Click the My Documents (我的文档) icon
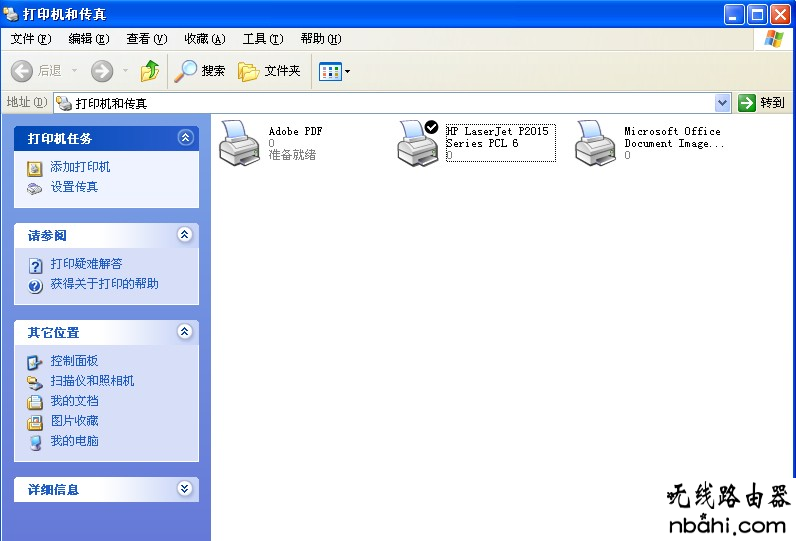Screen dimensions: 796x541 (35, 402)
